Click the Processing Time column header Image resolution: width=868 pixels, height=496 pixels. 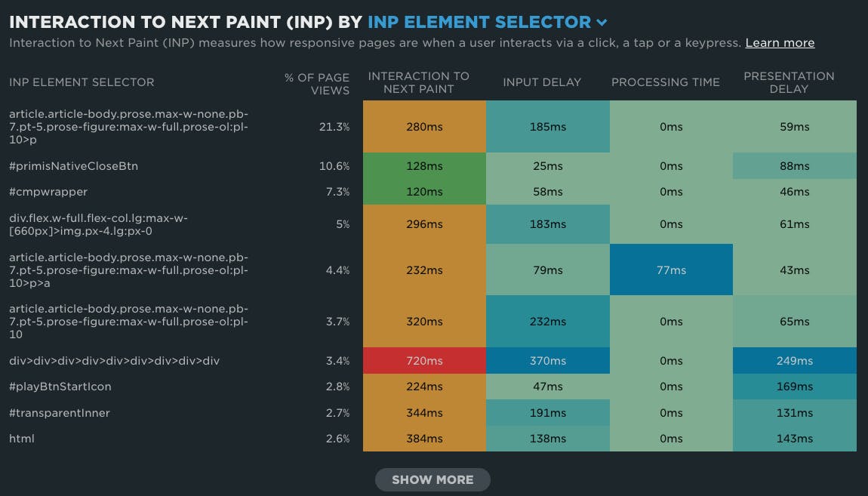(x=665, y=82)
